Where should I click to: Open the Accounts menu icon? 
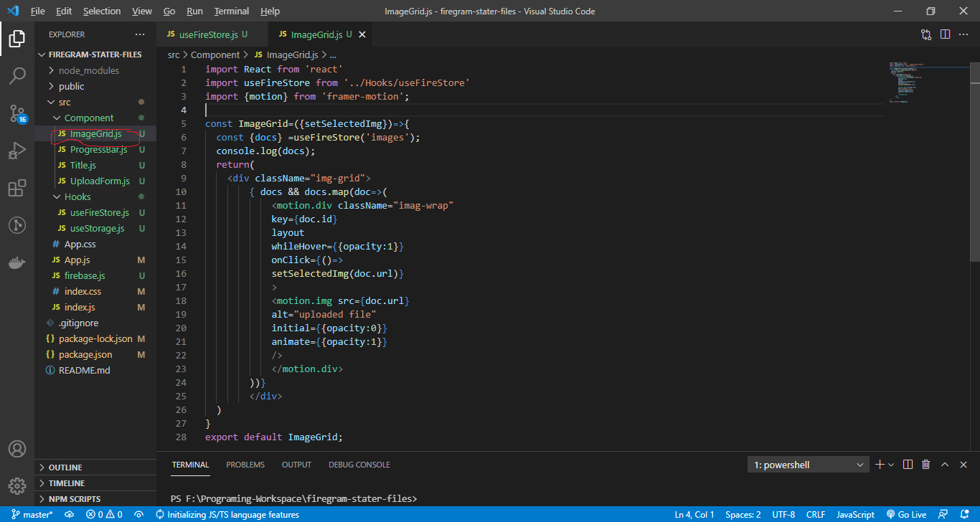click(x=17, y=449)
